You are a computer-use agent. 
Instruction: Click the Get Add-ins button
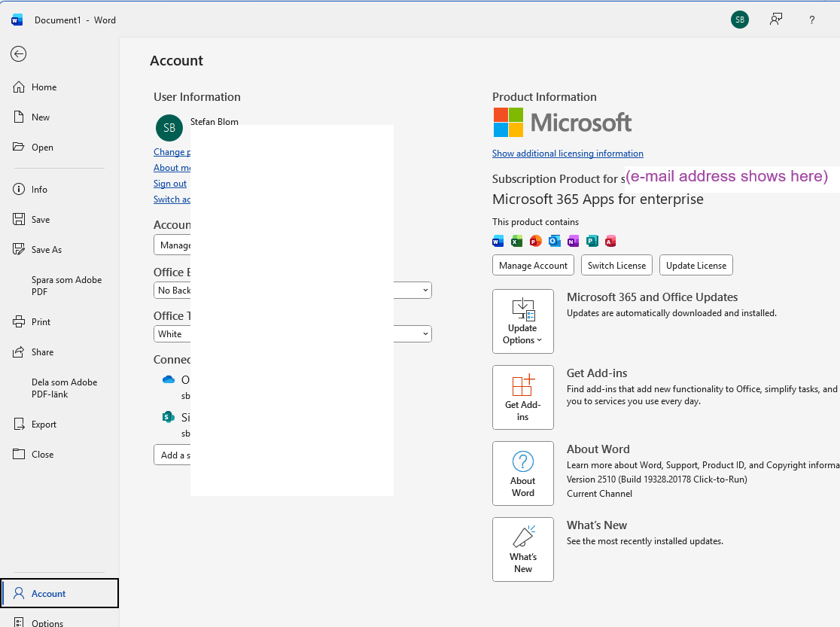pos(523,397)
